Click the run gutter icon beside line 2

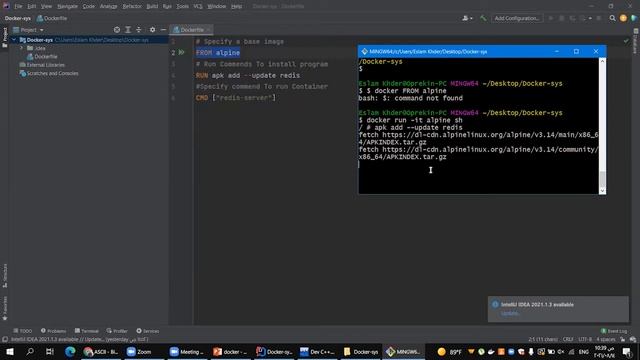[181, 53]
